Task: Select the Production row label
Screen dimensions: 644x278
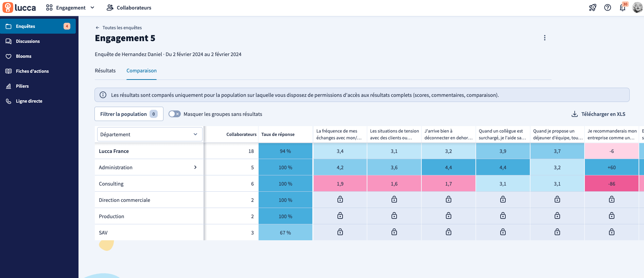Action: (111, 216)
